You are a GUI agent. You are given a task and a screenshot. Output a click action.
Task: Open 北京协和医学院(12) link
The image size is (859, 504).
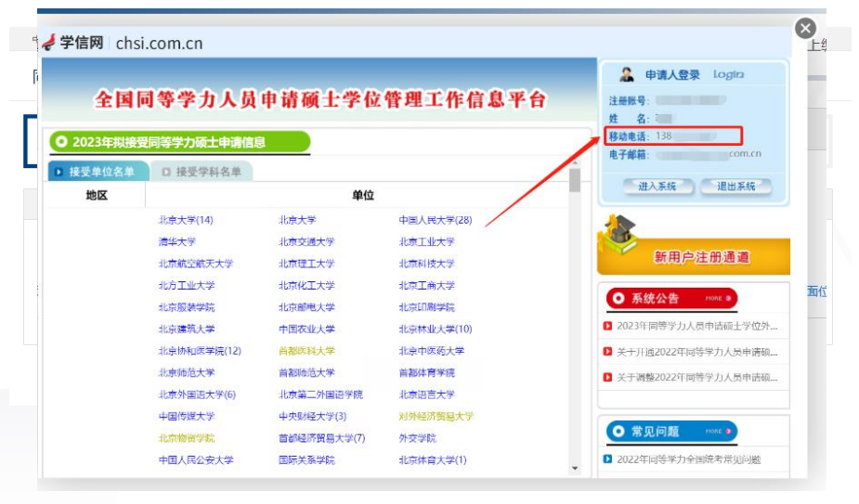pos(200,351)
